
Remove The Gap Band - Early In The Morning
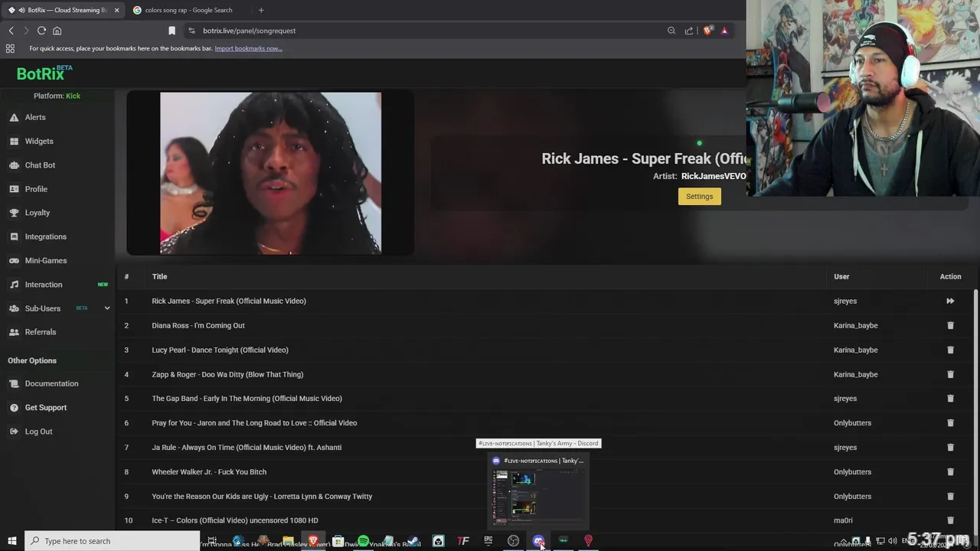click(x=950, y=398)
